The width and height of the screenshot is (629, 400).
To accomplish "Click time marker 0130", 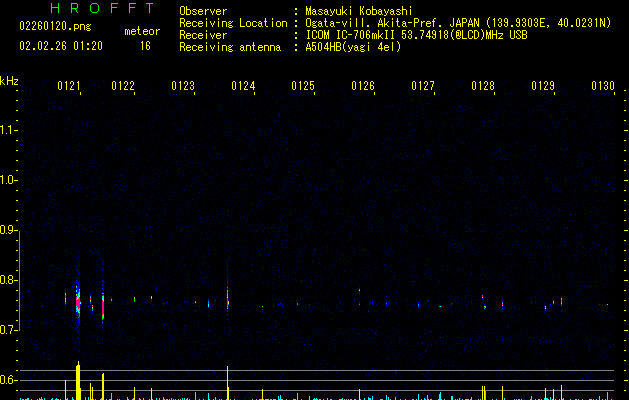I will tap(603, 86).
